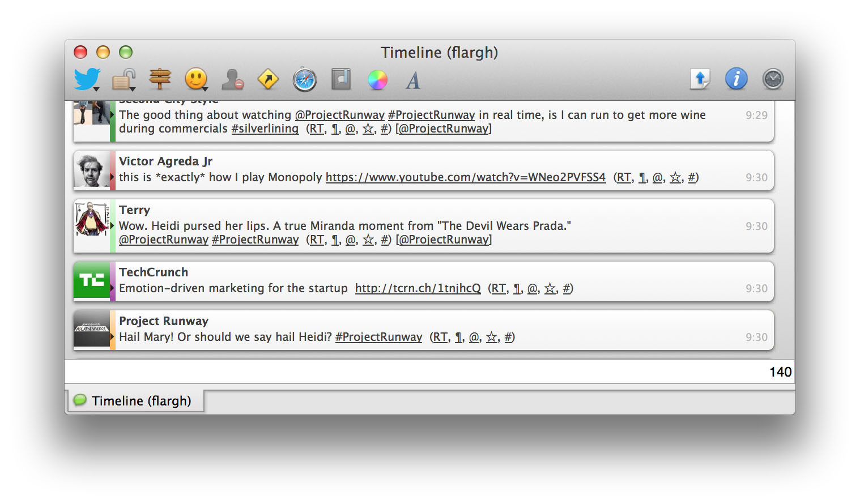Open the fonts panel with the A icon
The height and width of the screenshot is (504, 860).
pyautogui.click(x=413, y=80)
